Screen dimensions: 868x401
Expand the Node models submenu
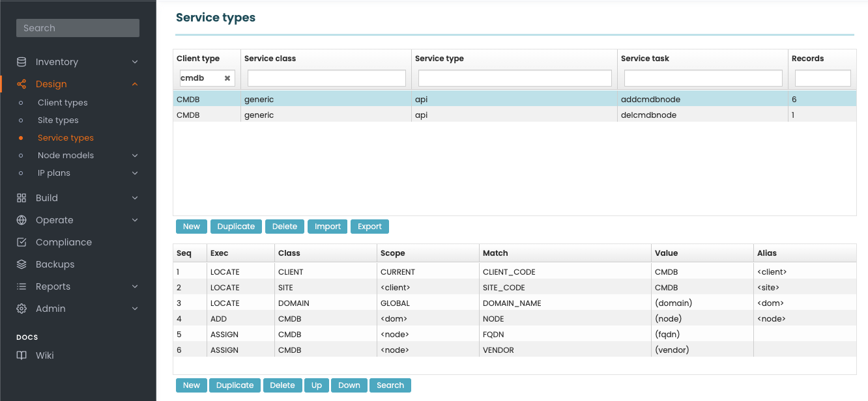tap(135, 156)
